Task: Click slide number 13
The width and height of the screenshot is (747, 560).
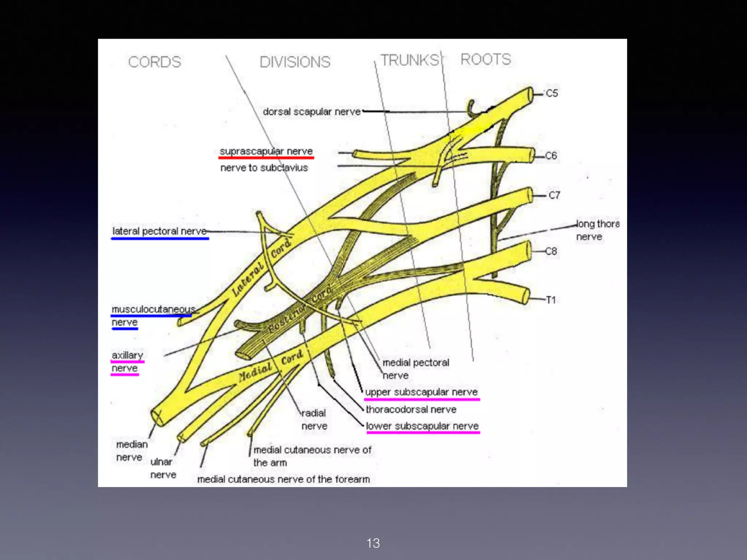Action: [x=373, y=543]
